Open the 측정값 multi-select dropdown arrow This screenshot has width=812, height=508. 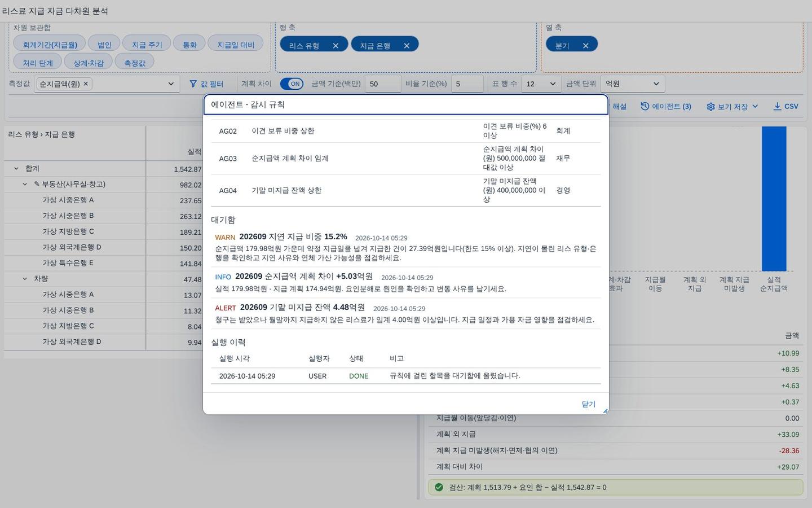coord(171,84)
